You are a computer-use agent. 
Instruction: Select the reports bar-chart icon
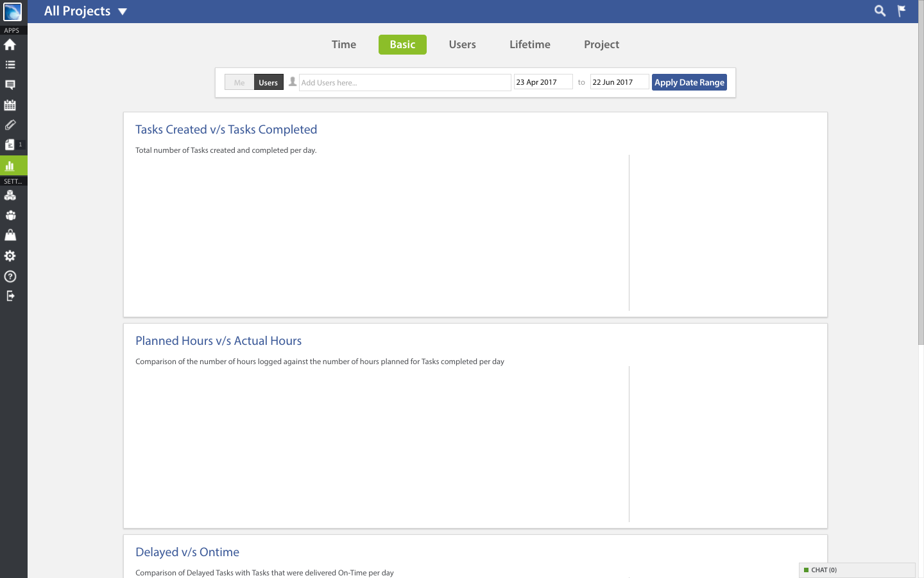coord(10,166)
